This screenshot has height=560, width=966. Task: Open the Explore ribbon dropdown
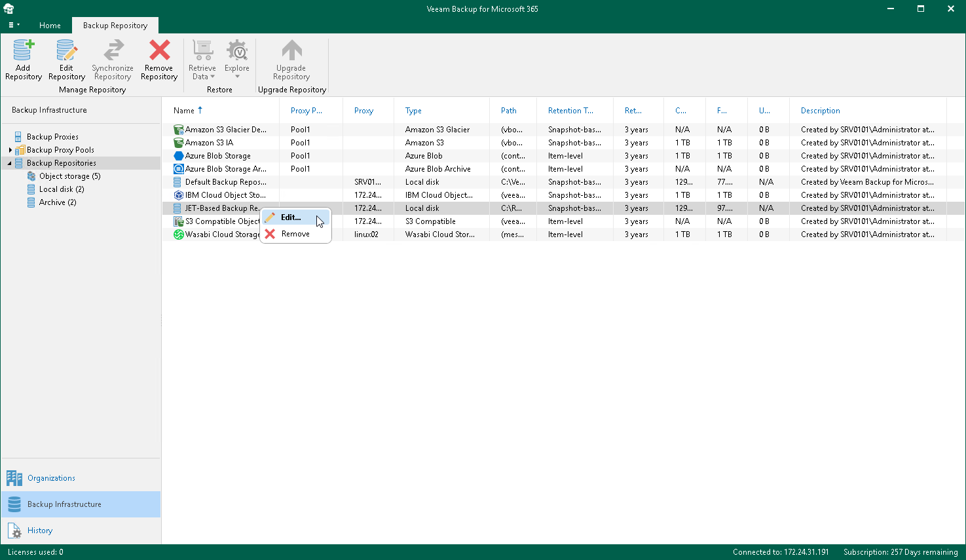[237, 60]
